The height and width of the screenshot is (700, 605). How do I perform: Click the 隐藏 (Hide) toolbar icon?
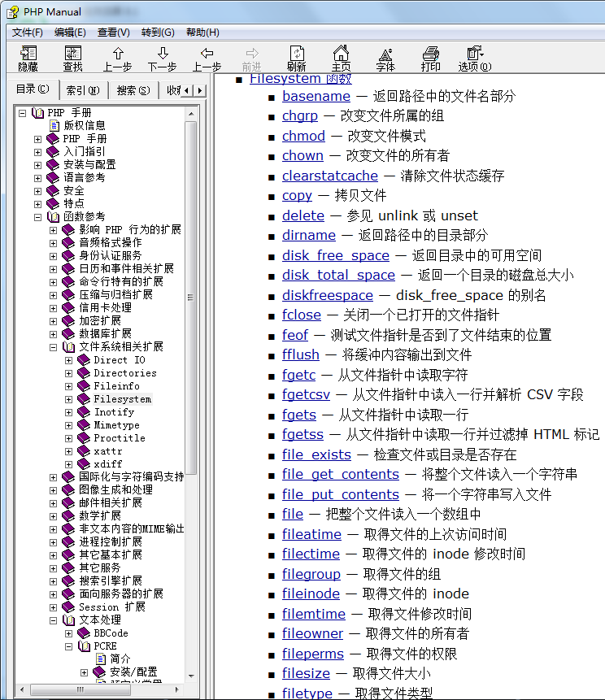(28, 58)
